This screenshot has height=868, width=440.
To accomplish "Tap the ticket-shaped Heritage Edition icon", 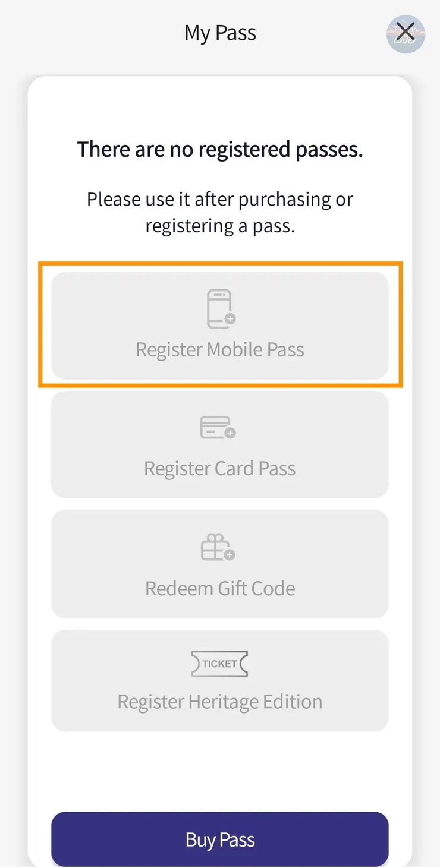I will coord(219,664).
